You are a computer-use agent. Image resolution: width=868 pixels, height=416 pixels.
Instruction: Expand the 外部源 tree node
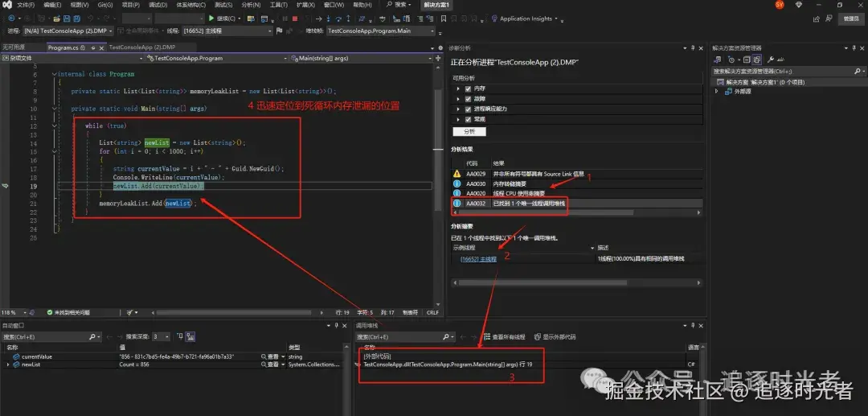pyautogui.click(x=717, y=92)
